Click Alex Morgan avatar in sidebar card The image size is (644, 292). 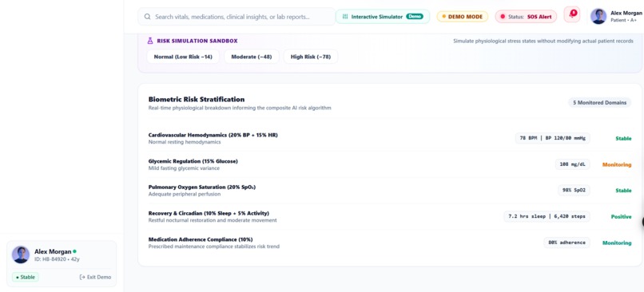(21, 255)
